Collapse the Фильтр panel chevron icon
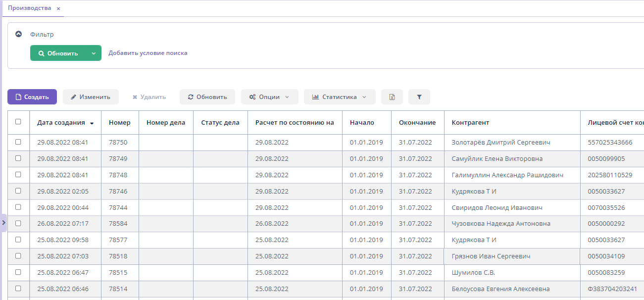 pyautogui.click(x=19, y=34)
